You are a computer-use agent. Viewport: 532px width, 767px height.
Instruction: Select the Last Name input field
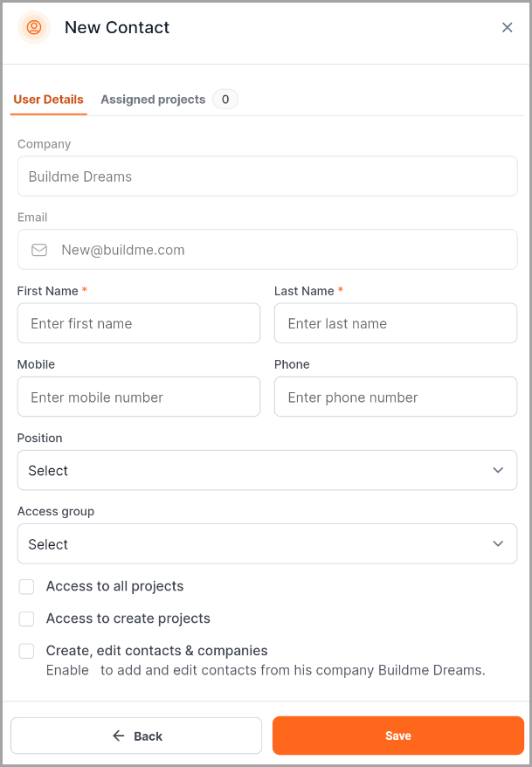(396, 323)
